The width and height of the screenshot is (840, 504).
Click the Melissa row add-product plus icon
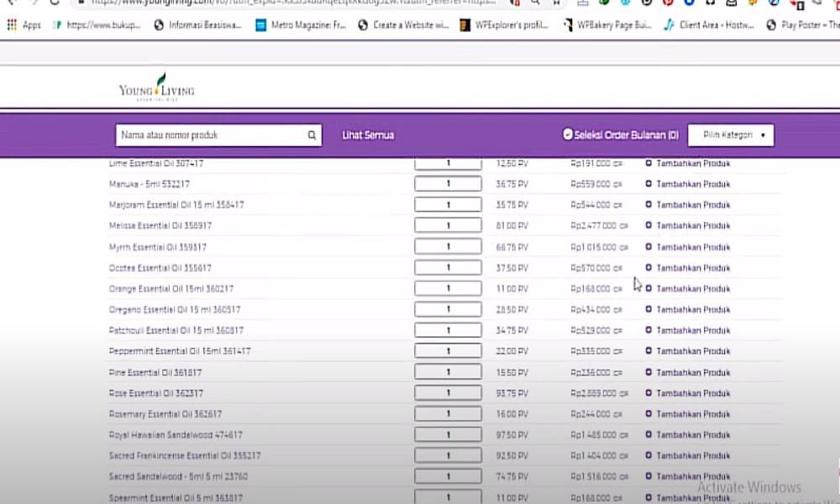(x=648, y=225)
